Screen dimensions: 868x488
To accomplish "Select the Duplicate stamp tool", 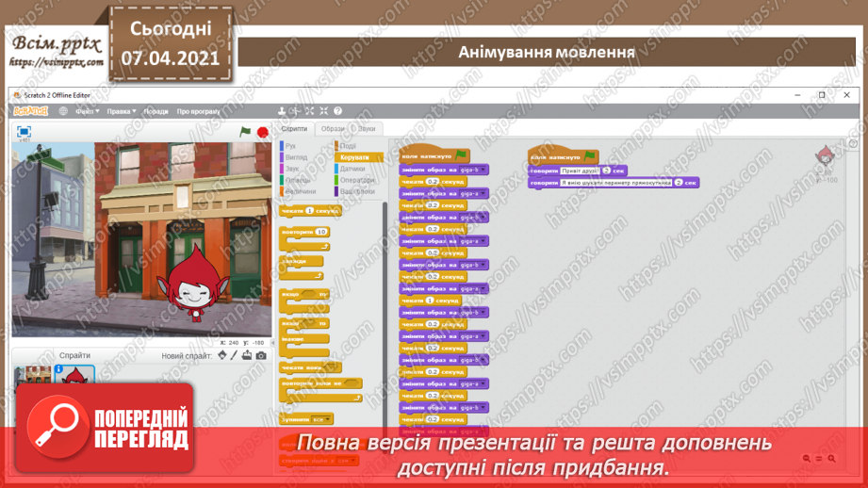I will [x=281, y=111].
